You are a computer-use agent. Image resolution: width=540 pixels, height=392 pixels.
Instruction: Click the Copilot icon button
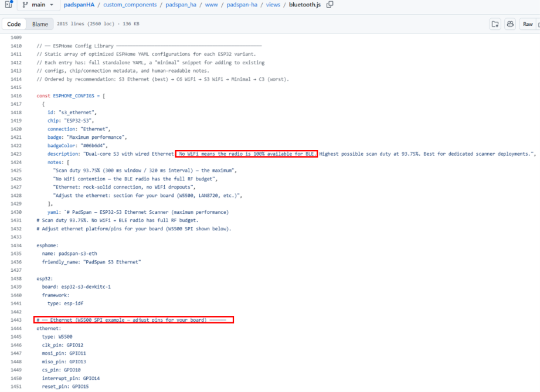click(510, 24)
